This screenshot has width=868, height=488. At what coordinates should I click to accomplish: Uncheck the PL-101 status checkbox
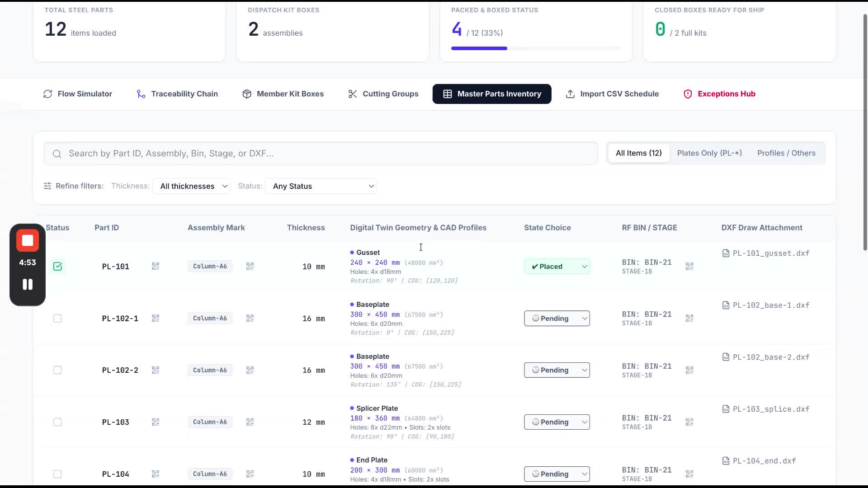click(57, 267)
